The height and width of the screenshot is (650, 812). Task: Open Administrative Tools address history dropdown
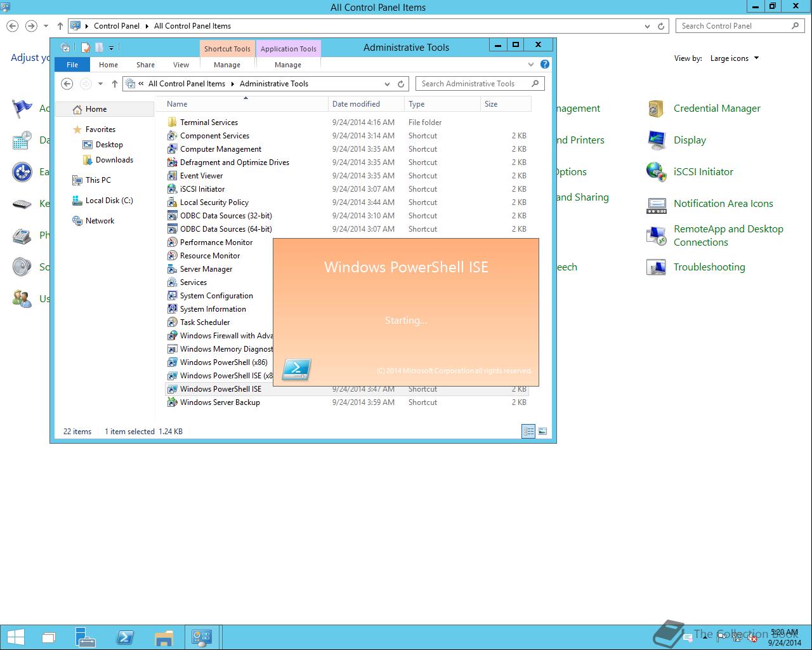(x=387, y=84)
